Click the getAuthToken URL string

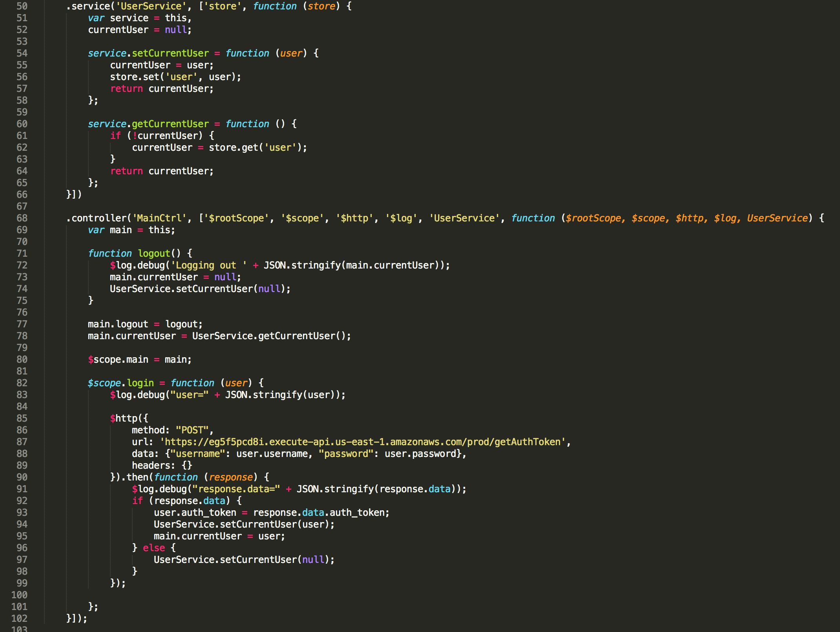[x=363, y=442]
